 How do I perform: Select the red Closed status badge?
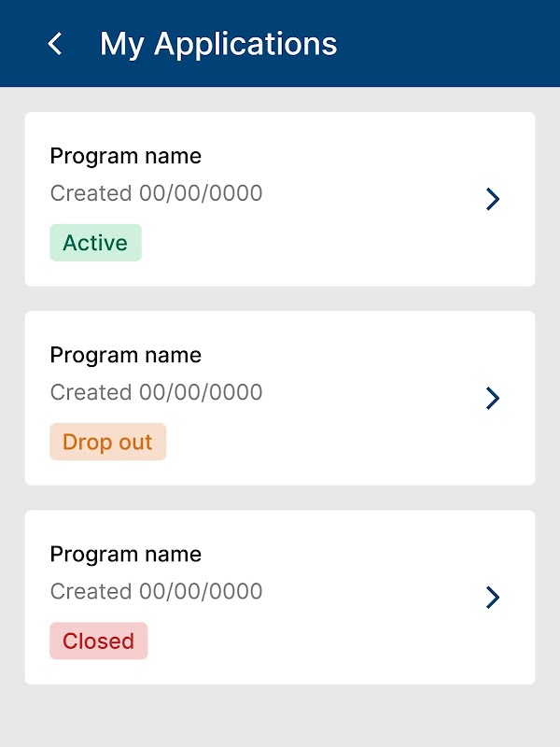[98, 641]
